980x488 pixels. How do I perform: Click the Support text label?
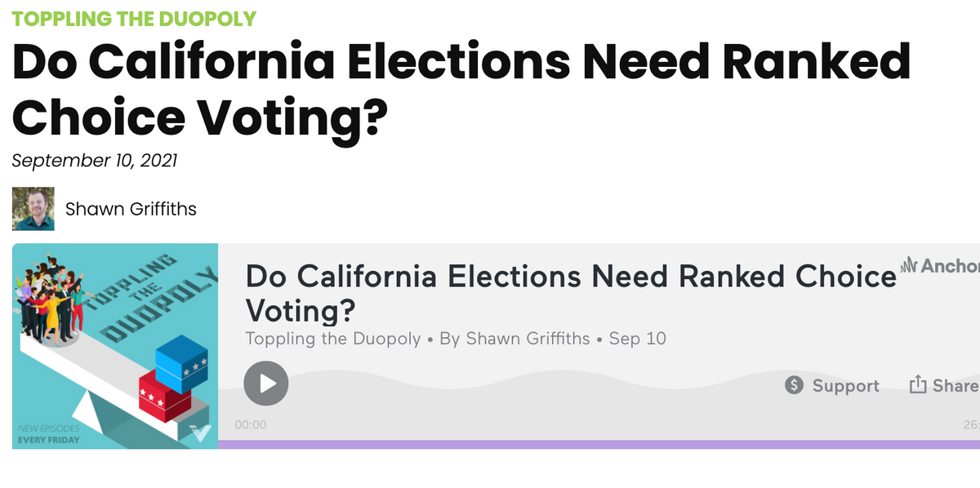[846, 386]
